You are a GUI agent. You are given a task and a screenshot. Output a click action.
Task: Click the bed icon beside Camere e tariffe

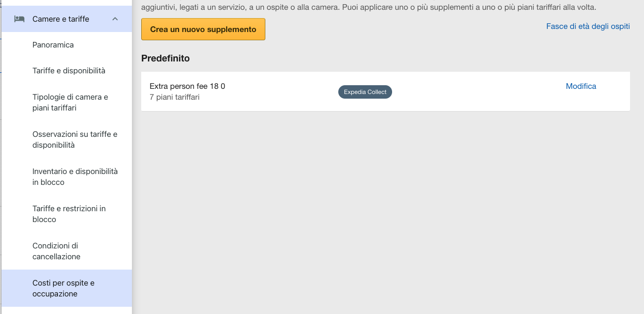point(20,19)
